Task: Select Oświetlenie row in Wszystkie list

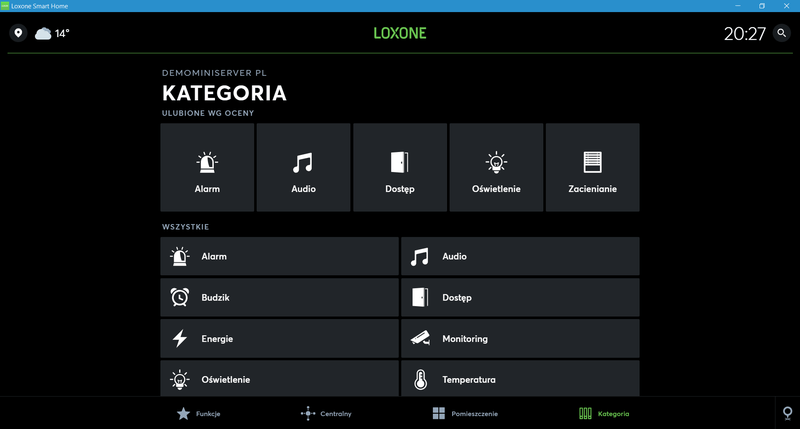Action: click(280, 378)
